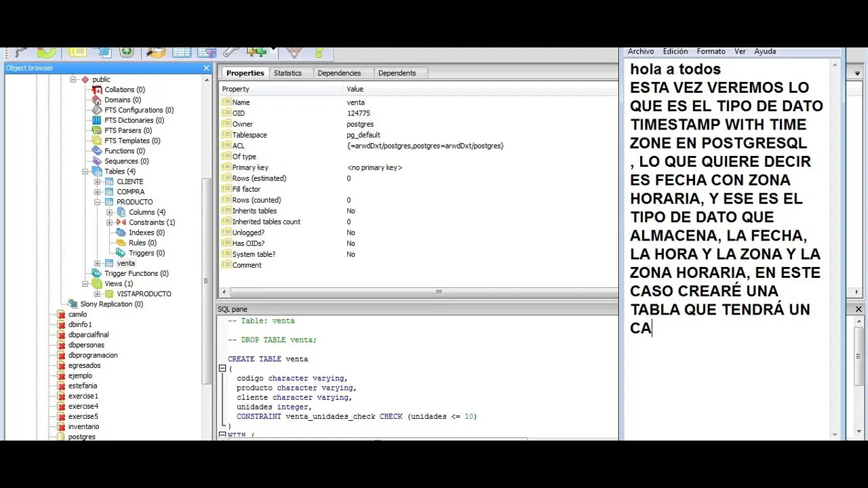This screenshot has width=868, height=488.
Task: Select the venta table in tree
Action: click(x=125, y=263)
